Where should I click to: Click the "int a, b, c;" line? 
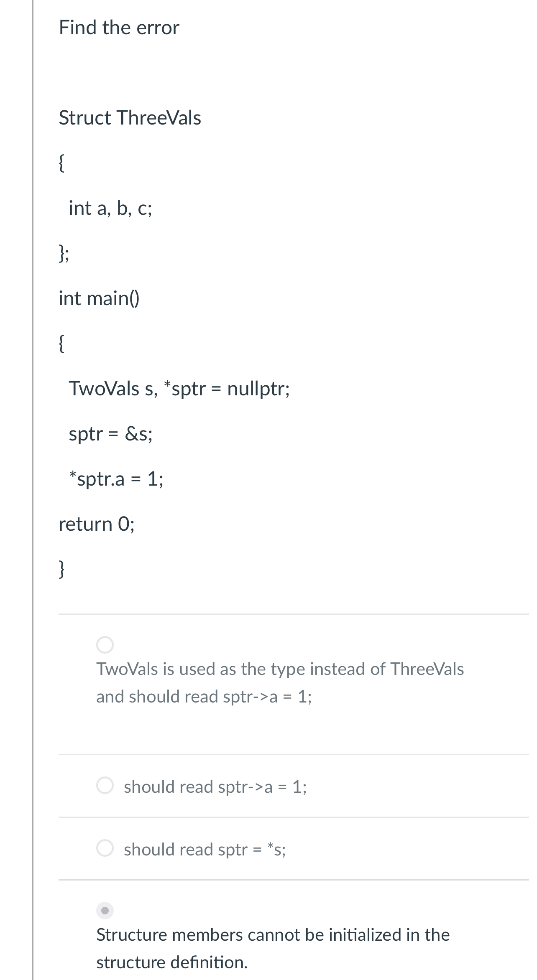point(111,209)
